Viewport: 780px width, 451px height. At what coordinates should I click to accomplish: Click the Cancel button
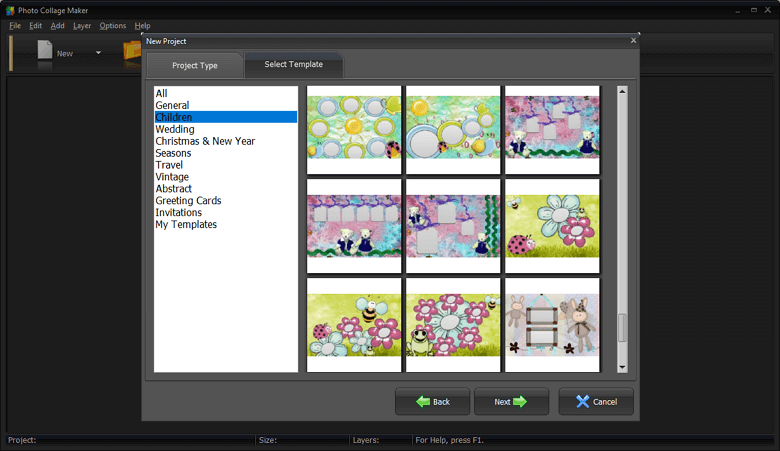click(x=596, y=401)
